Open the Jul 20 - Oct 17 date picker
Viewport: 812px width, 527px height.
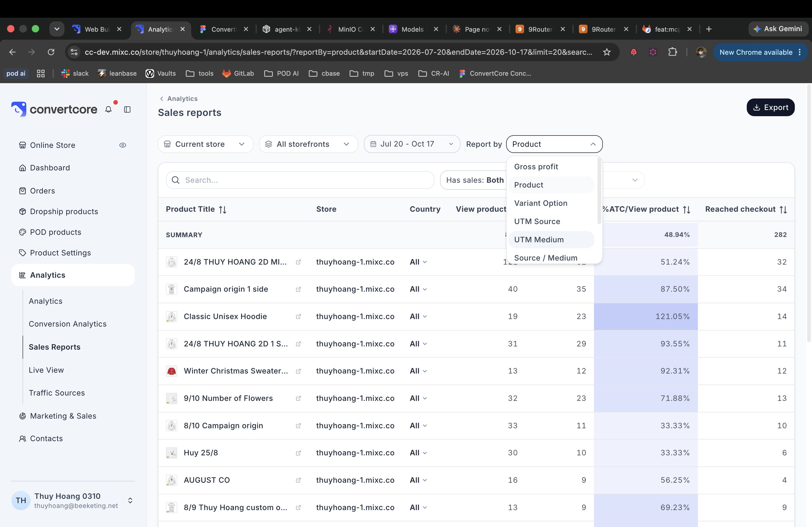pos(412,144)
